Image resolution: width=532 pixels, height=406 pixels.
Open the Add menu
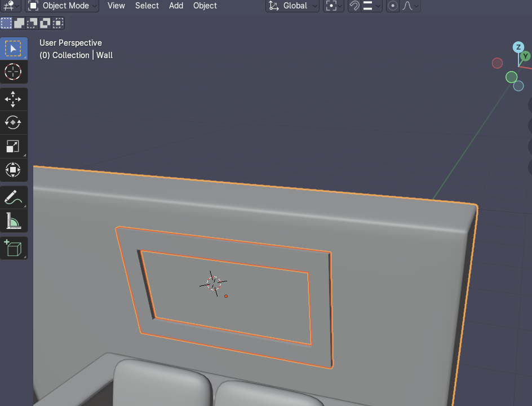click(x=176, y=6)
